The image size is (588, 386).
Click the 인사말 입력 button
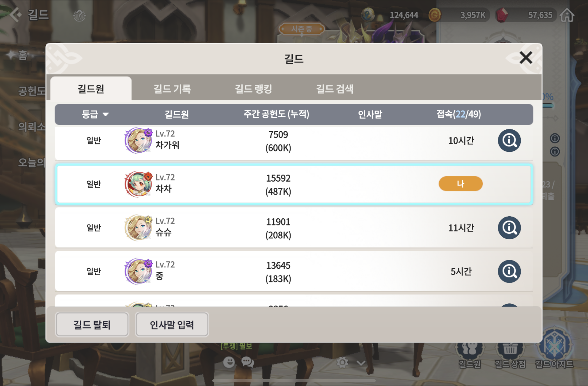[172, 325]
